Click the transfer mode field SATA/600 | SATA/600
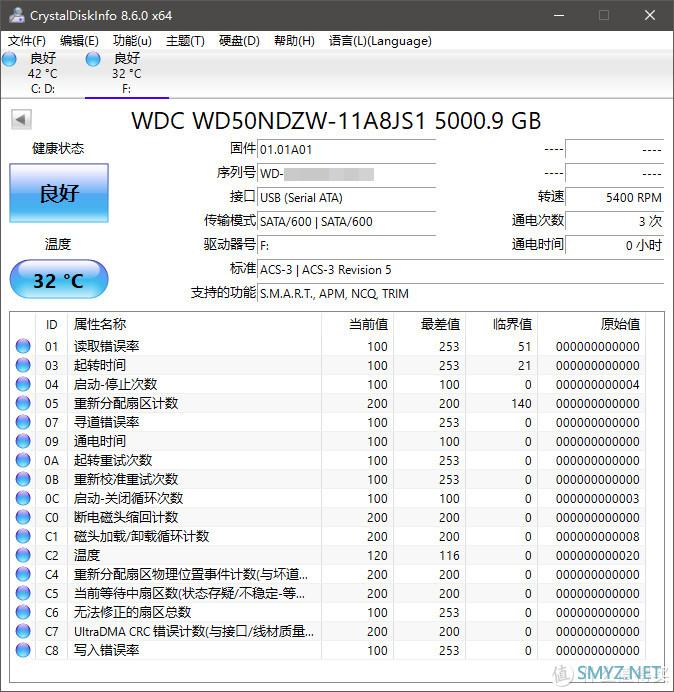674x692 pixels. [346, 221]
